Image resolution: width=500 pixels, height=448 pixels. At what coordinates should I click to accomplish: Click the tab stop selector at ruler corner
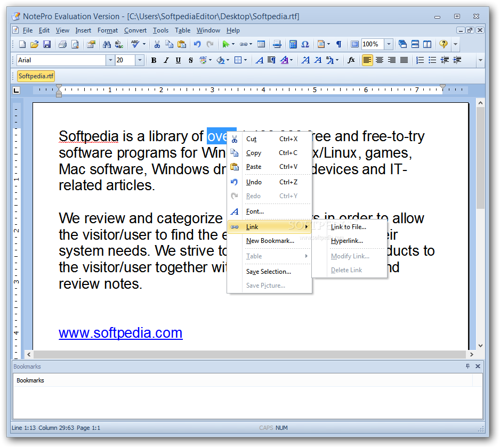pyautogui.click(x=16, y=91)
